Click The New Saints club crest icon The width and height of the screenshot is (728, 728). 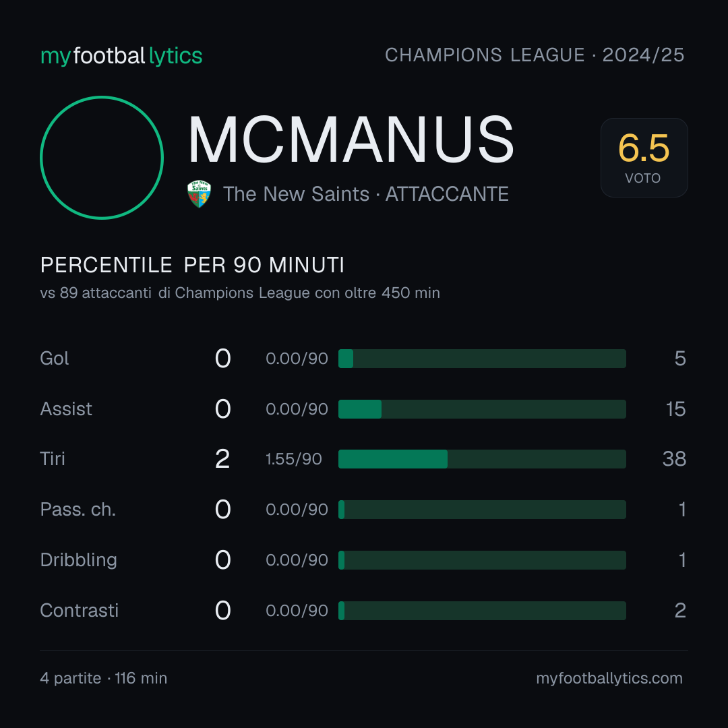pyautogui.click(x=199, y=193)
